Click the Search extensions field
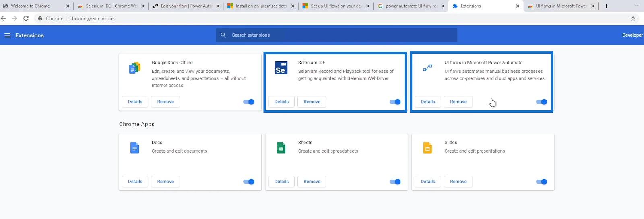This screenshot has width=644, height=219. click(336, 35)
